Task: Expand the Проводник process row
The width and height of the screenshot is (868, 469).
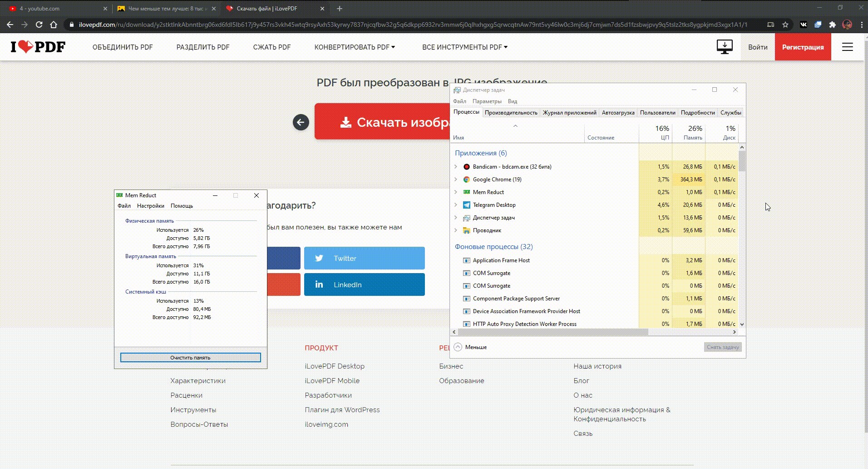Action: pyautogui.click(x=456, y=230)
